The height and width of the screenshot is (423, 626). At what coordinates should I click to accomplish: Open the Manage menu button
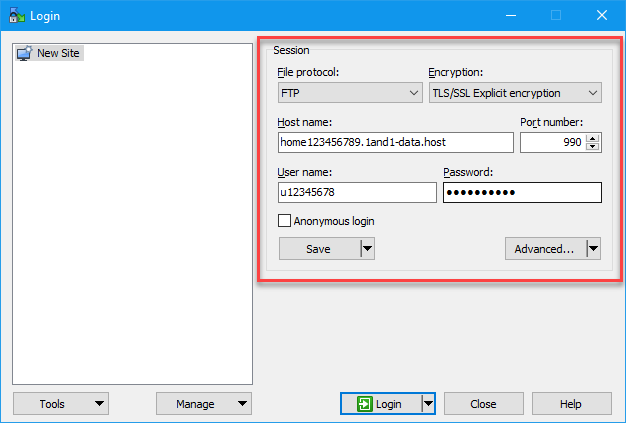click(x=204, y=404)
